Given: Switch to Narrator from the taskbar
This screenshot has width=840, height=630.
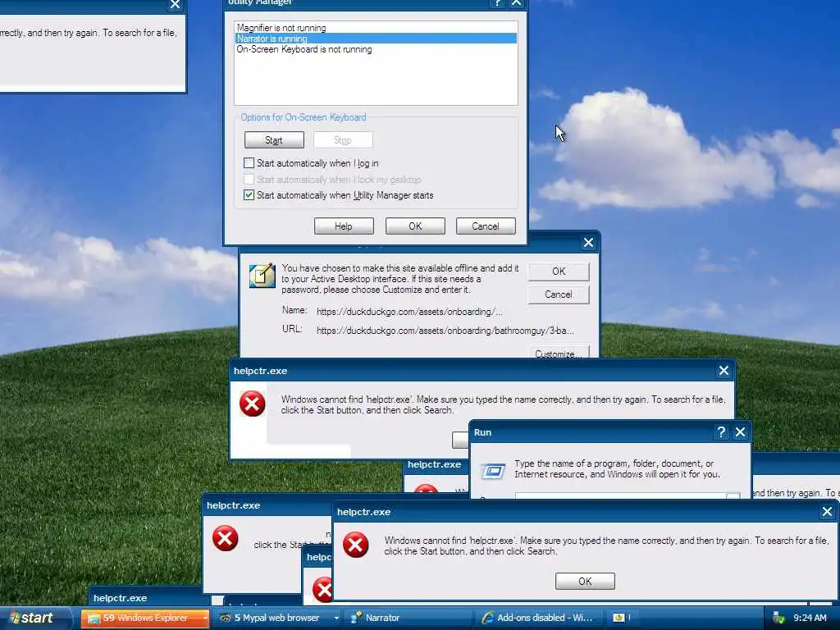Looking at the screenshot, I should [x=409, y=618].
